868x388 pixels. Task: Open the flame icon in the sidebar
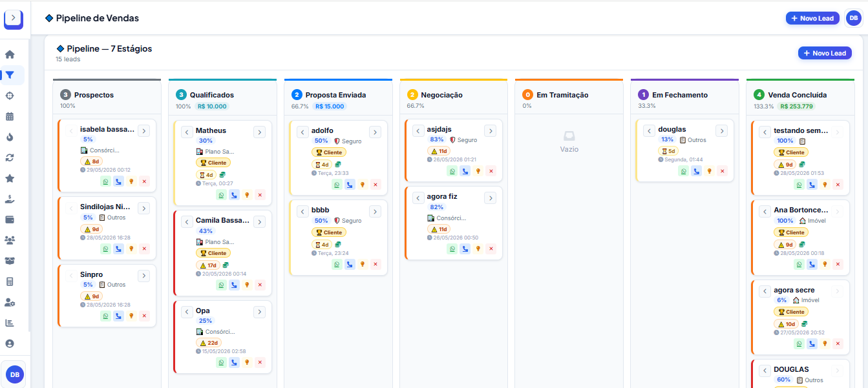pos(10,137)
